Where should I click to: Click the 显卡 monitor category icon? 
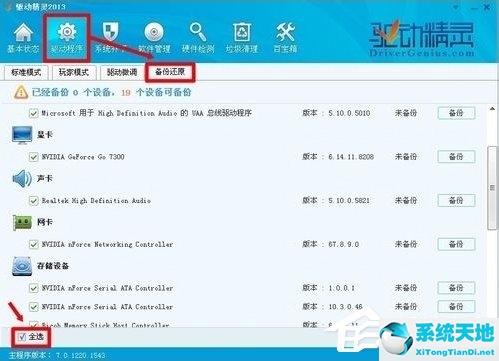(22, 135)
